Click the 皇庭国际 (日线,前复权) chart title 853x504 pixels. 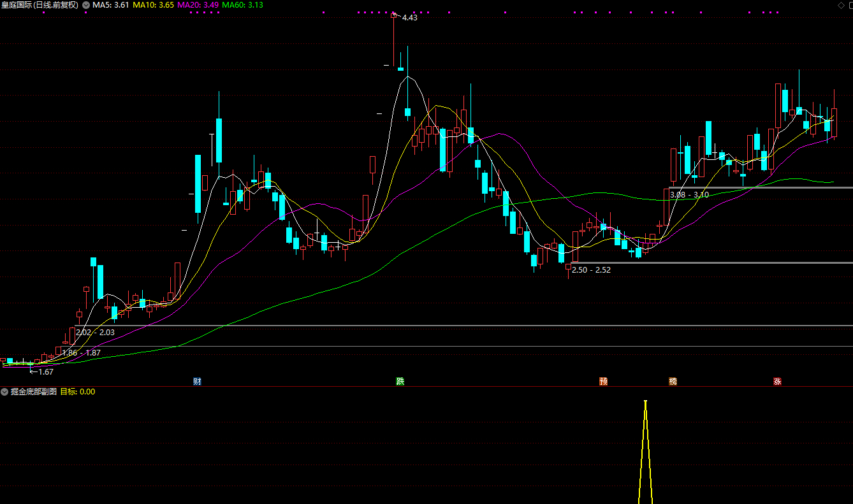tap(40, 5)
